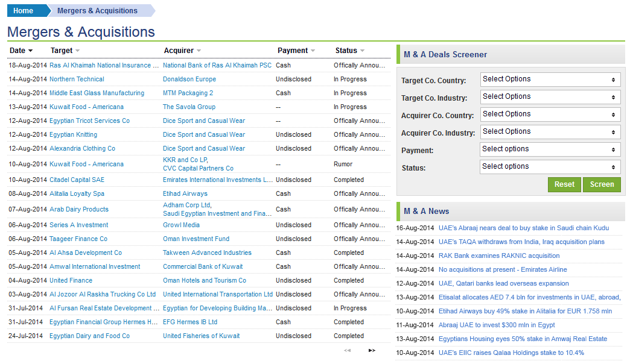Read EIIC raises Qalaa Holdings stake news
This screenshot has height=364, width=630.
(x=512, y=353)
